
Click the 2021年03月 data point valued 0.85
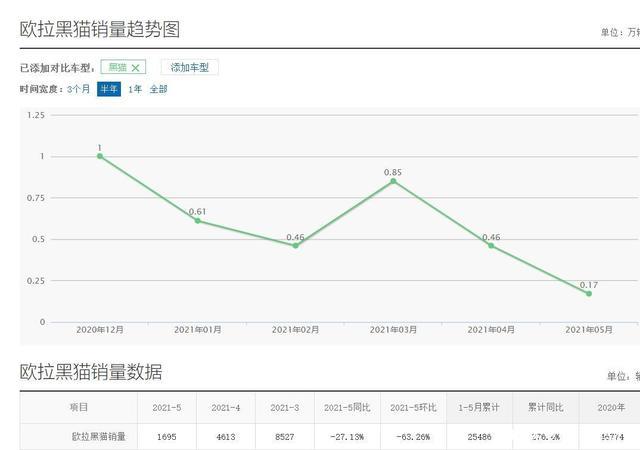click(393, 181)
